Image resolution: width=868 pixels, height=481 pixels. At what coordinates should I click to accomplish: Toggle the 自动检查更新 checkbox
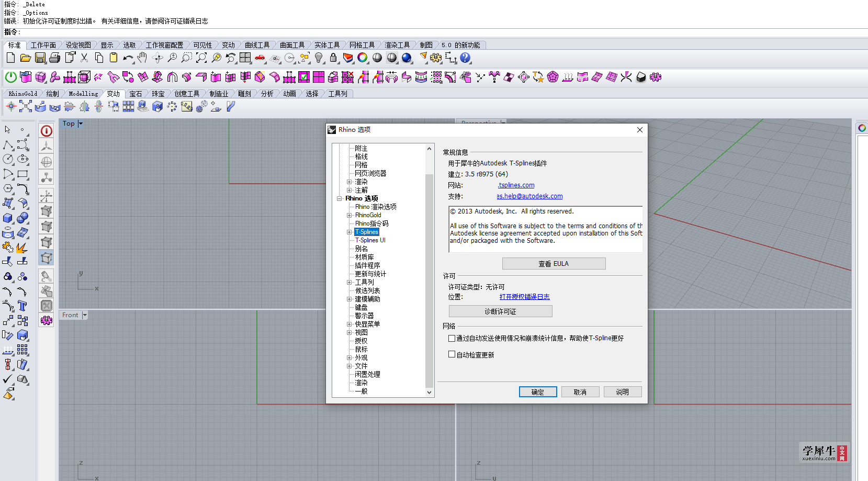click(452, 354)
